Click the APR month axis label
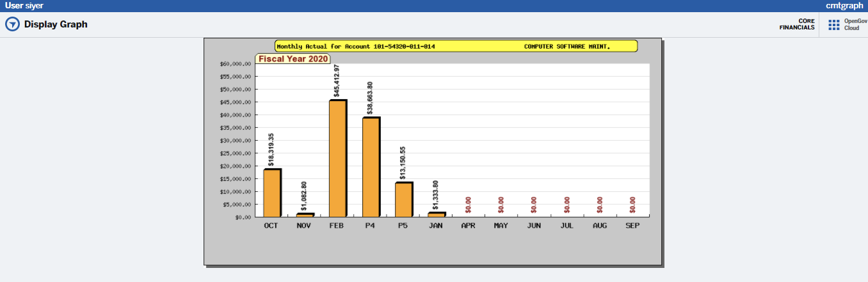 point(469,226)
